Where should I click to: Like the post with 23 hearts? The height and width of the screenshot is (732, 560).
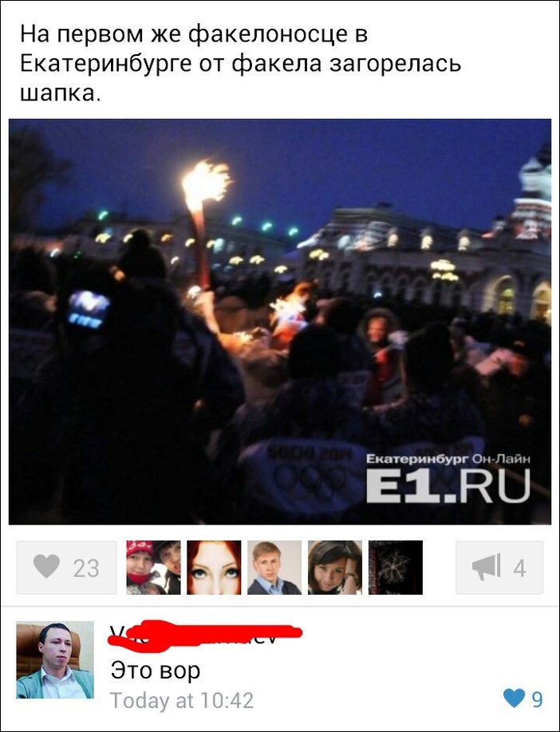[67, 568]
